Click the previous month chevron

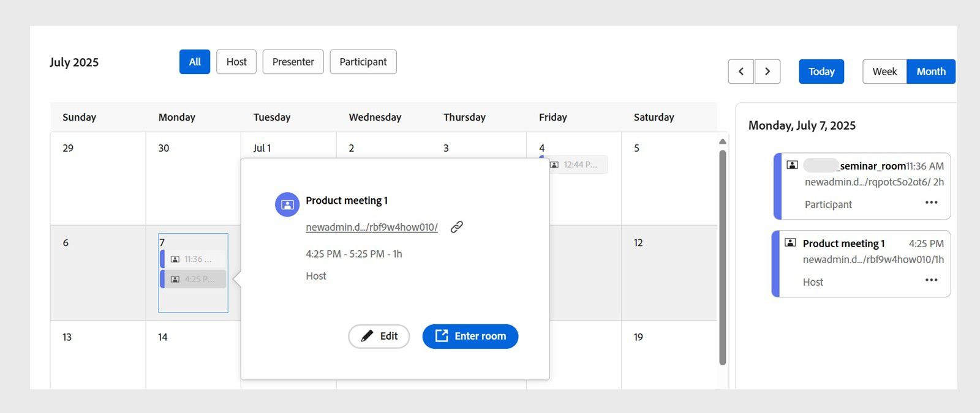(x=741, y=72)
